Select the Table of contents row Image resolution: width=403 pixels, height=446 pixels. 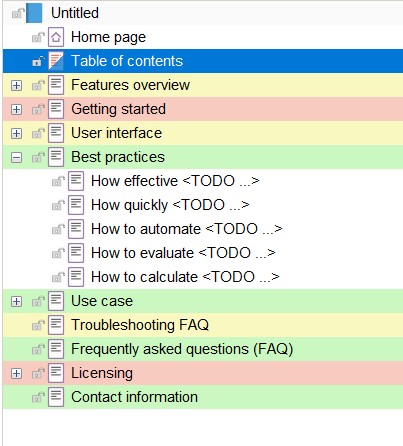pyautogui.click(x=203, y=61)
